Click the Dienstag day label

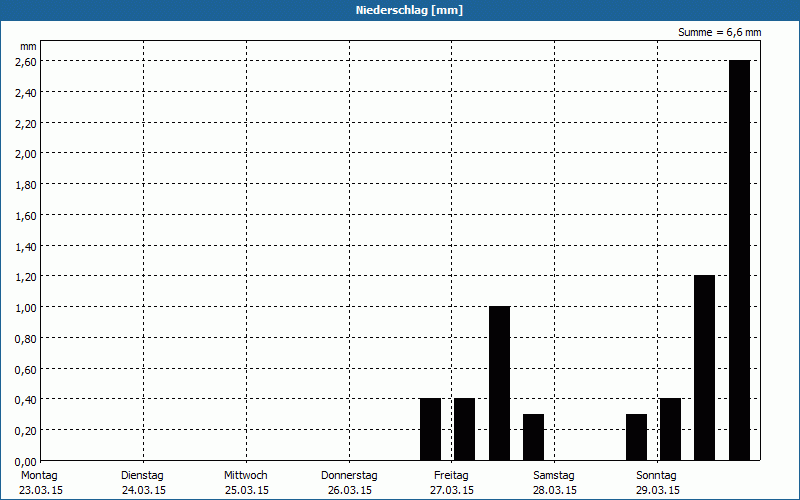tap(142, 476)
